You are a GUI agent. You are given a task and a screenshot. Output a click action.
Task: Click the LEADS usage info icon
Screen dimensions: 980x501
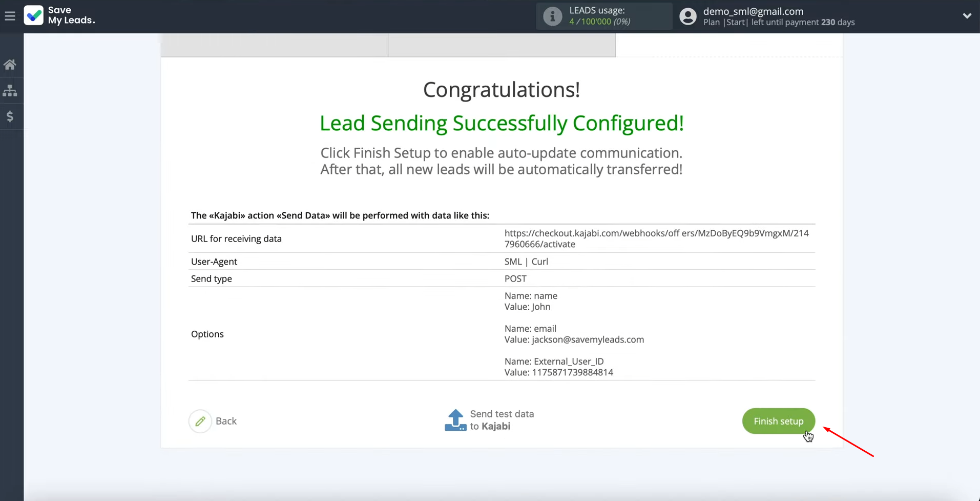552,16
